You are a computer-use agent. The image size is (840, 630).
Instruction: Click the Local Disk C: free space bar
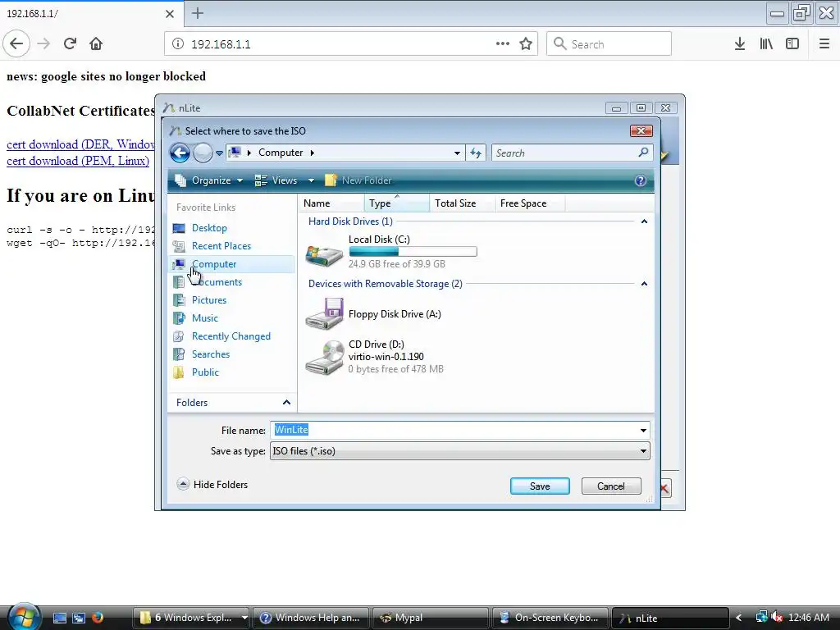pyautogui.click(x=413, y=252)
